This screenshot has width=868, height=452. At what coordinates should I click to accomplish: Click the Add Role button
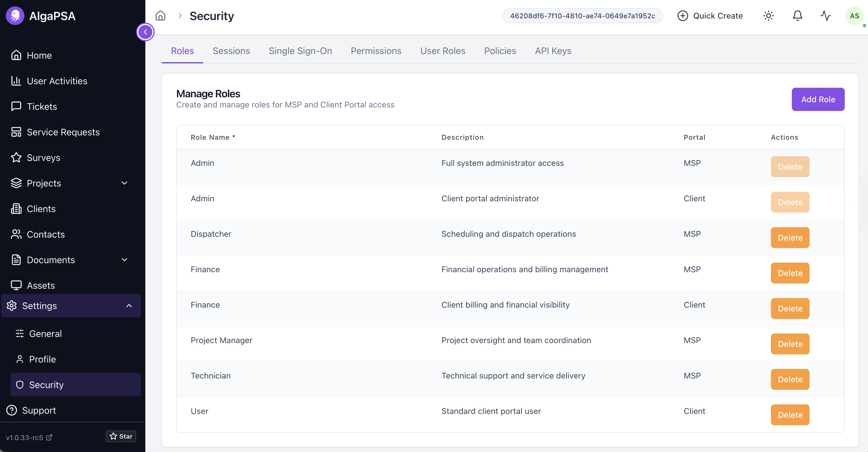pos(818,99)
